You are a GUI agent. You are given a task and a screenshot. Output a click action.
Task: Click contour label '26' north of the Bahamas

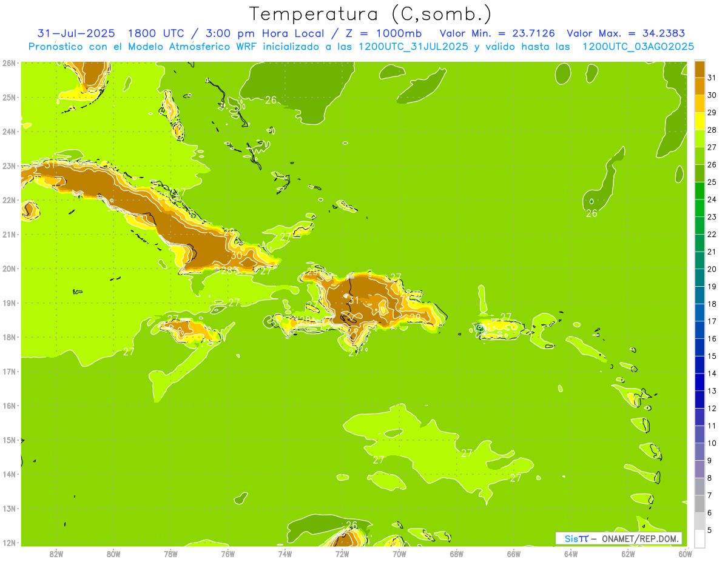click(x=271, y=100)
